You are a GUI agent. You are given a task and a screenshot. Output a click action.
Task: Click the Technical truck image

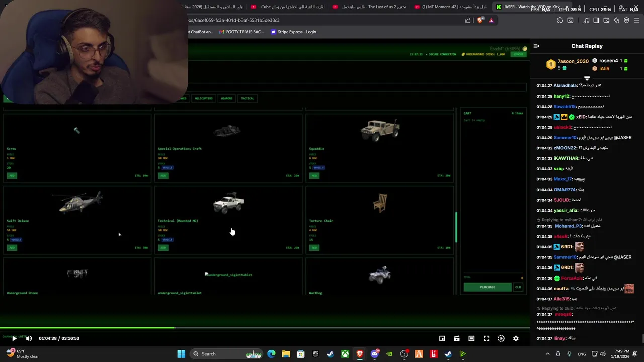coord(229,203)
